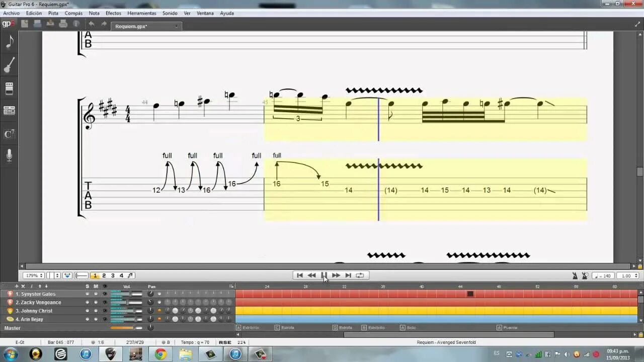
Task: Jump to Solo section marker
Action: pos(408,327)
